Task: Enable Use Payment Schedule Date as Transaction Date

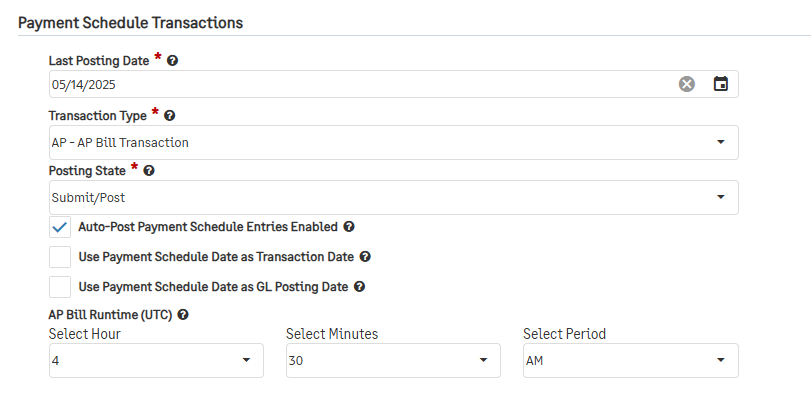Action: [x=60, y=257]
